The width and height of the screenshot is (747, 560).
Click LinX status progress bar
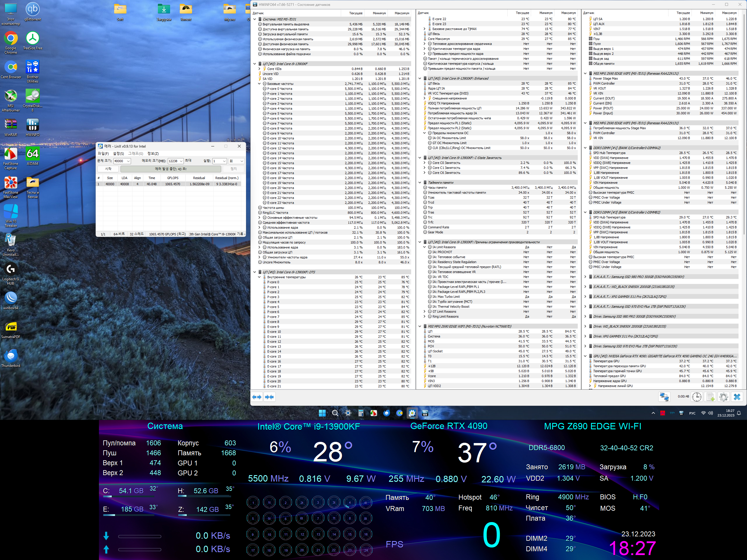coord(170,169)
